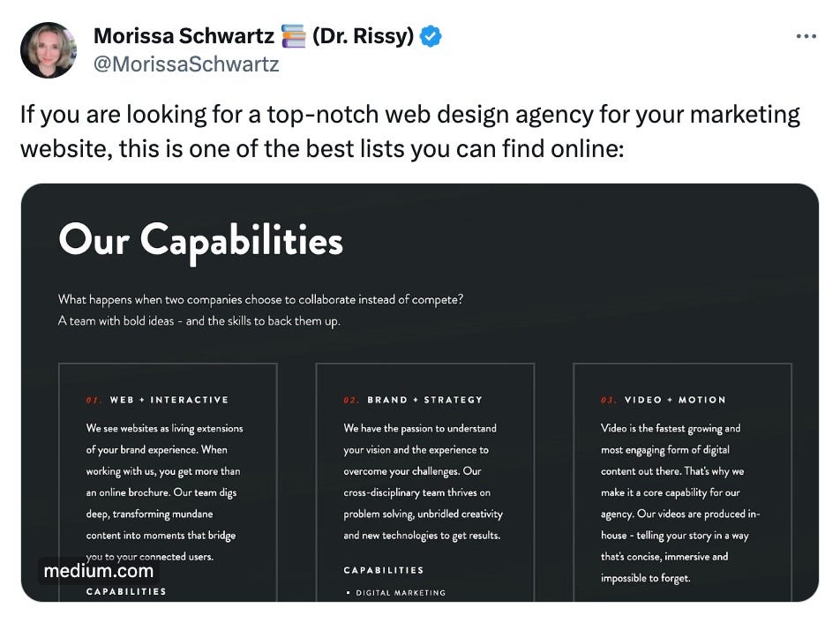Click Capabilities subheading under Brand + Strategy
This screenshot has height=623, width=840.
[384, 570]
